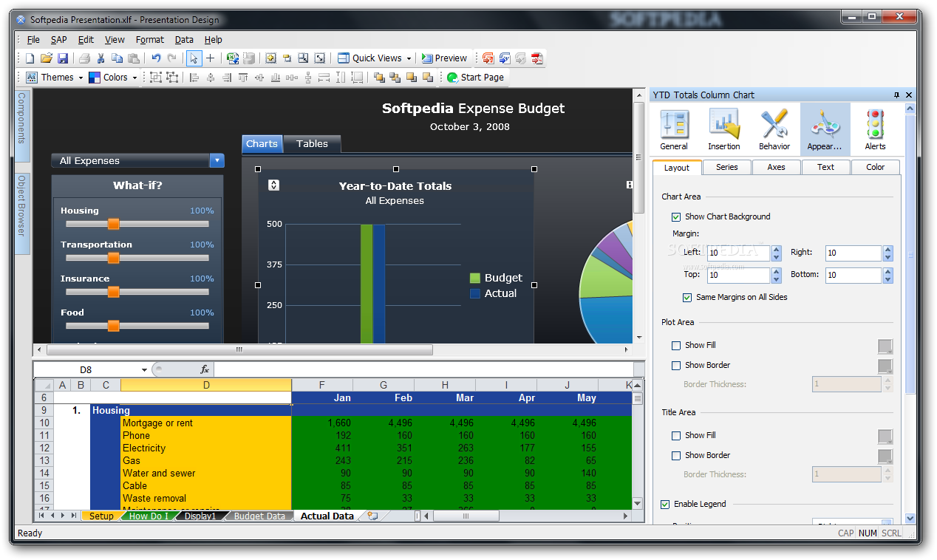Viewport: 937px width, 560px height.
Task: Toggle Enable Legend checkbox
Action: pos(665,504)
